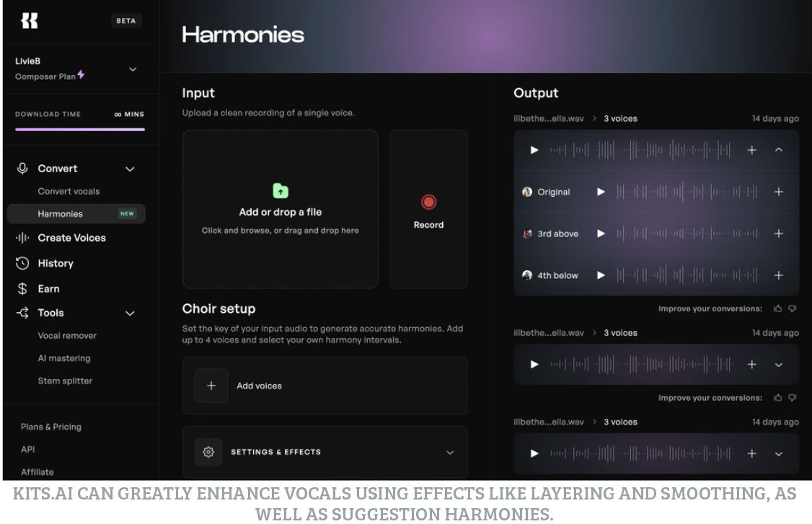
Task: Open the Plans & Pricing link
Action: [51, 427]
